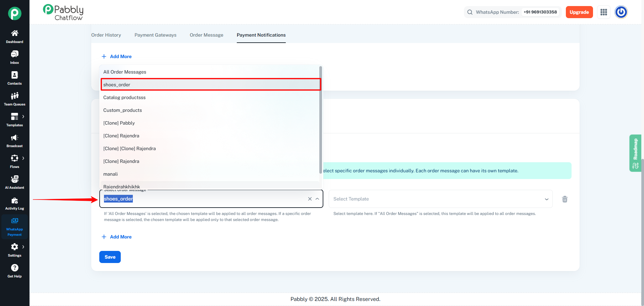Click the top Add More link
The image size is (644, 306).
pyautogui.click(x=117, y=56)
